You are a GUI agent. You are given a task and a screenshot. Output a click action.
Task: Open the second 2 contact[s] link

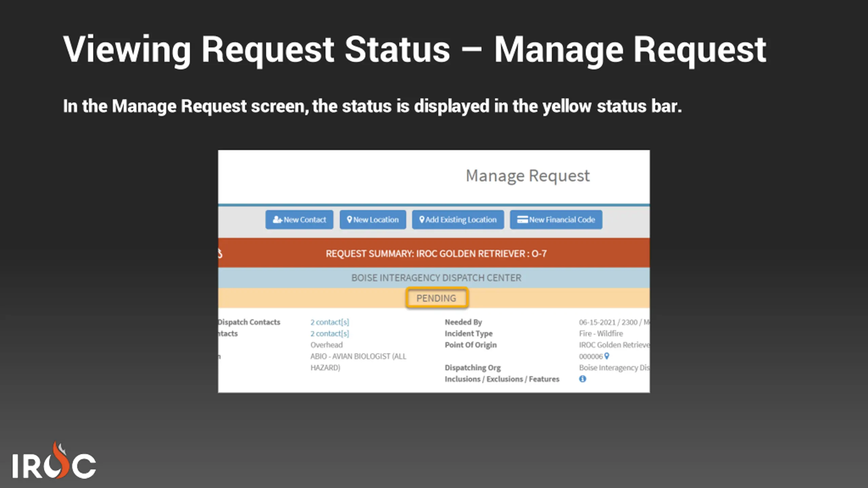point(330,333)
